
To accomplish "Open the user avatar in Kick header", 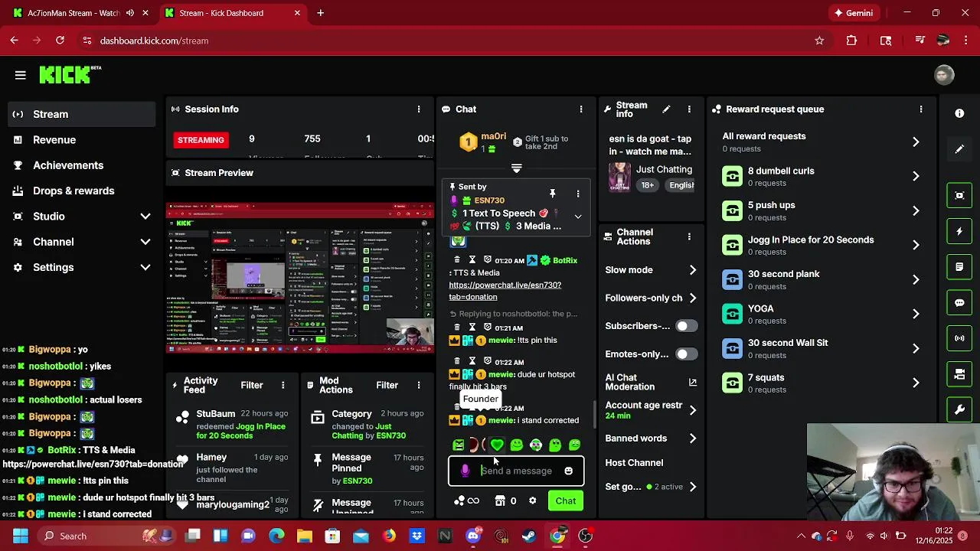I will pos(944,74).
